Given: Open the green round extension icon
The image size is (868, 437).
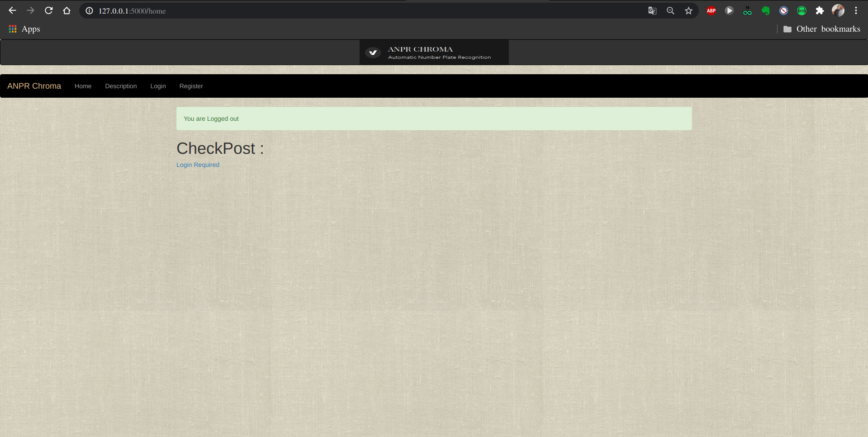Looking at the screenshot, I should point(802,10).
